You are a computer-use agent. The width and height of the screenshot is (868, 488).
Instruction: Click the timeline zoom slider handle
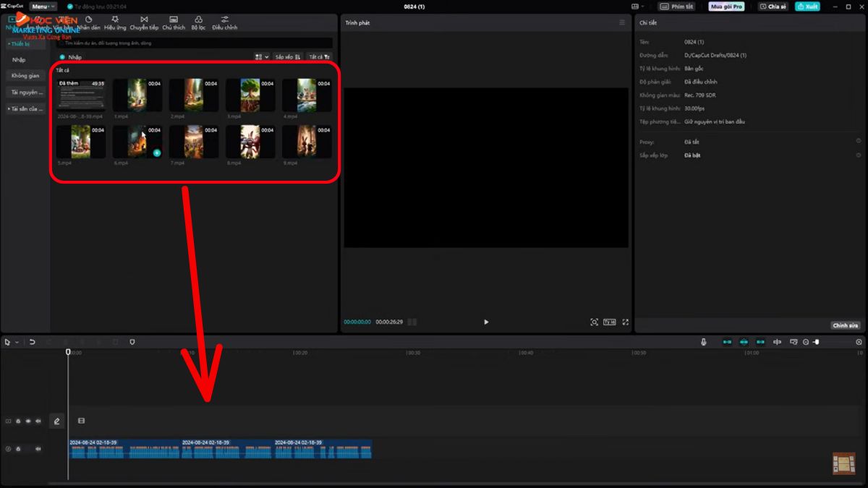click(816, 342)
